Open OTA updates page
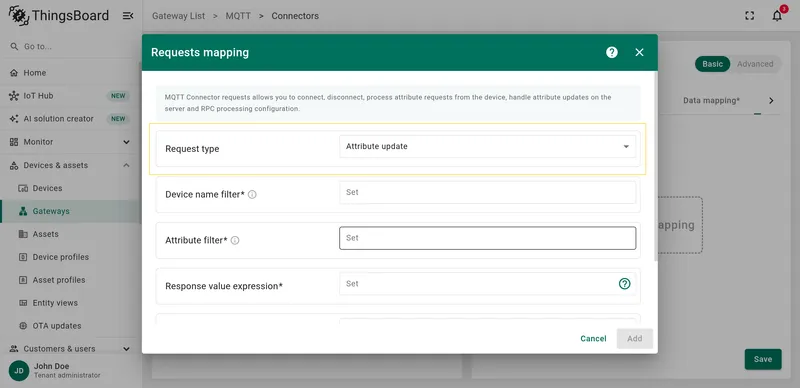800x388 pixels. (70, 326)
